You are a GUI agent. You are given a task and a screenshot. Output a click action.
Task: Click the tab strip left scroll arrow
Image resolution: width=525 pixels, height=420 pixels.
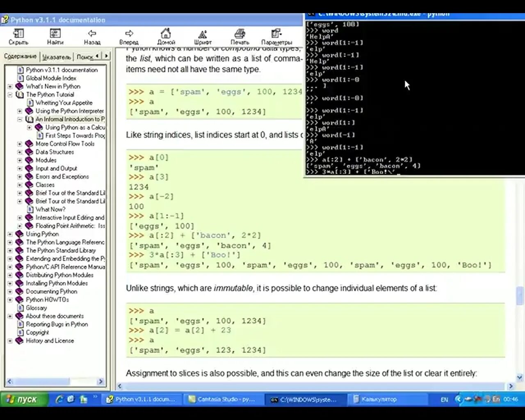point(97,56)
